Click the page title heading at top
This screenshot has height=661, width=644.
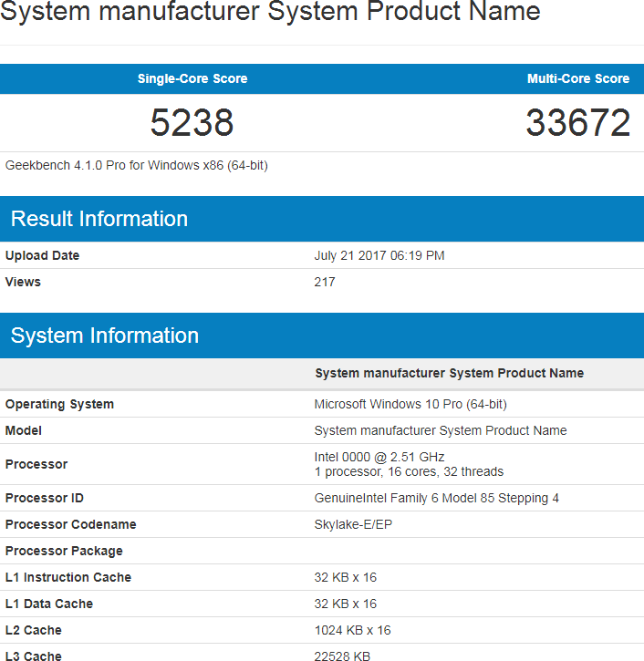click(x=270, y=12)
